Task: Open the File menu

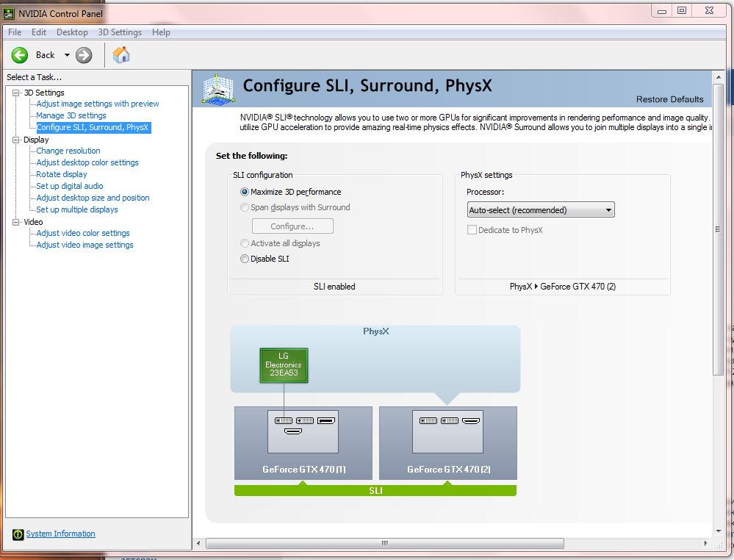Action: 15,32
